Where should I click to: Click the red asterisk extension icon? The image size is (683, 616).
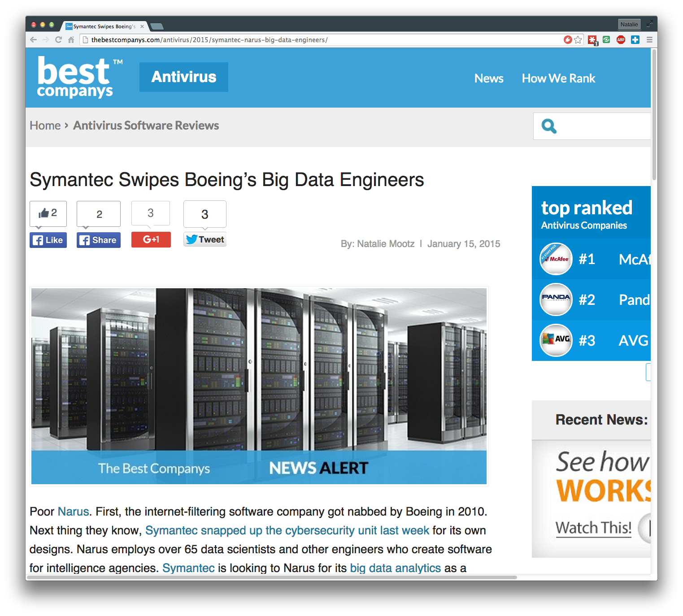tap(592, 40)
